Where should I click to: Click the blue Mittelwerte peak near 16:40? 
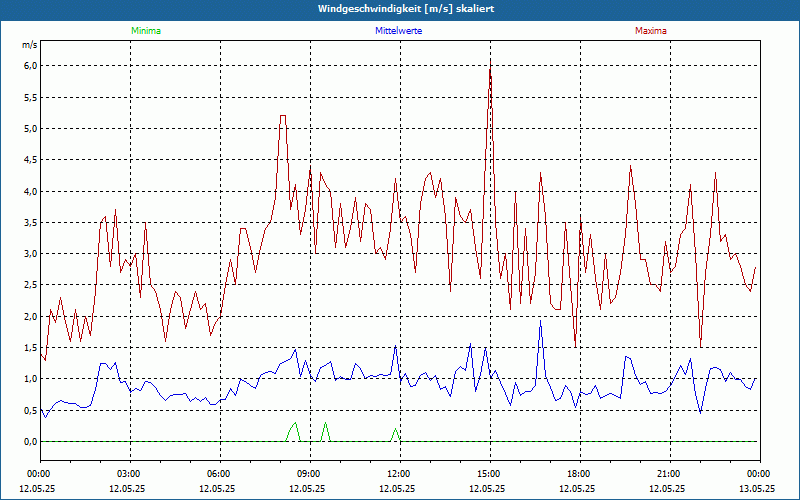point(540,321)
